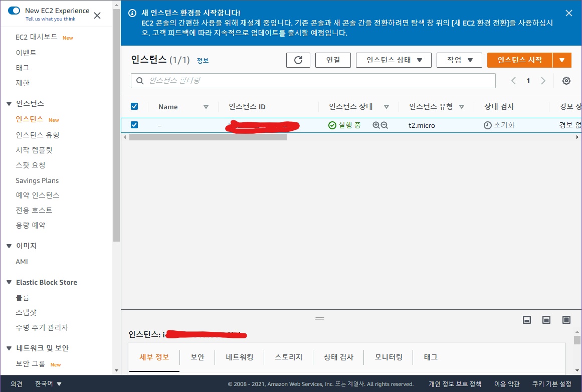Open 보안 그룹 in sidebar
This screenshot has width=582, height=392.
[x=31, y=364]
